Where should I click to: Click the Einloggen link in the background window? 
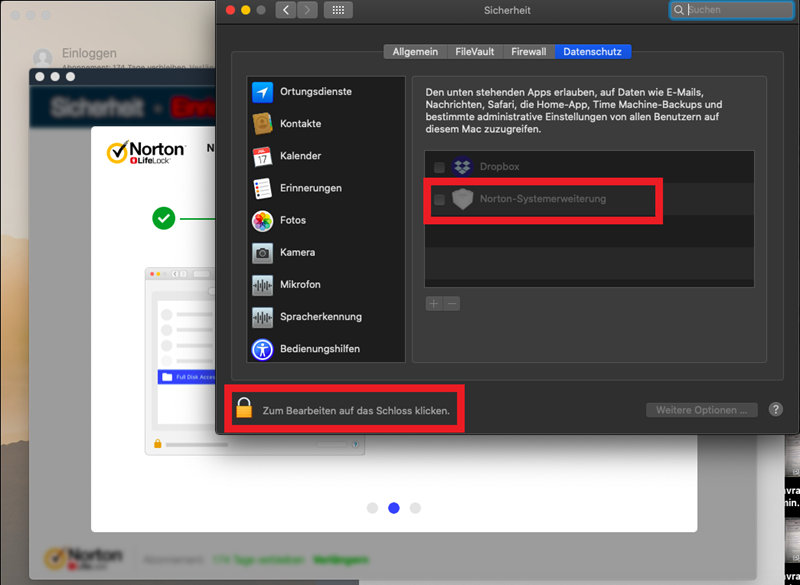click(x=89, y=53)
